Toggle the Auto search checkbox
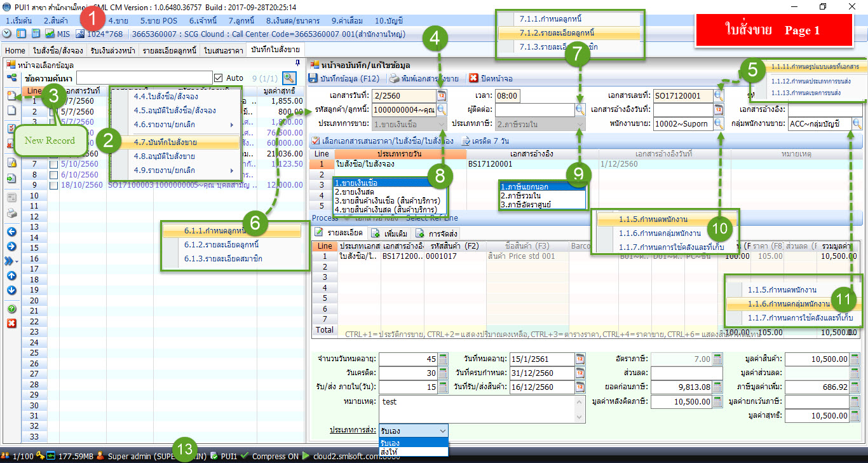Image resolution: width=868 pixels, height=463 pixels. pyautogui.click(x=219, y=78)
